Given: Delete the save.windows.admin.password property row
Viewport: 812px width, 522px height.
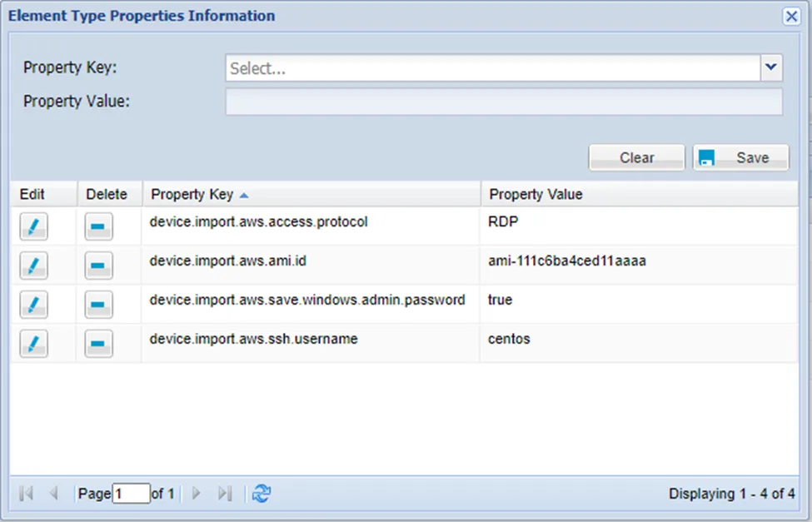Looking at the screenshot, I should coord(98,305).
